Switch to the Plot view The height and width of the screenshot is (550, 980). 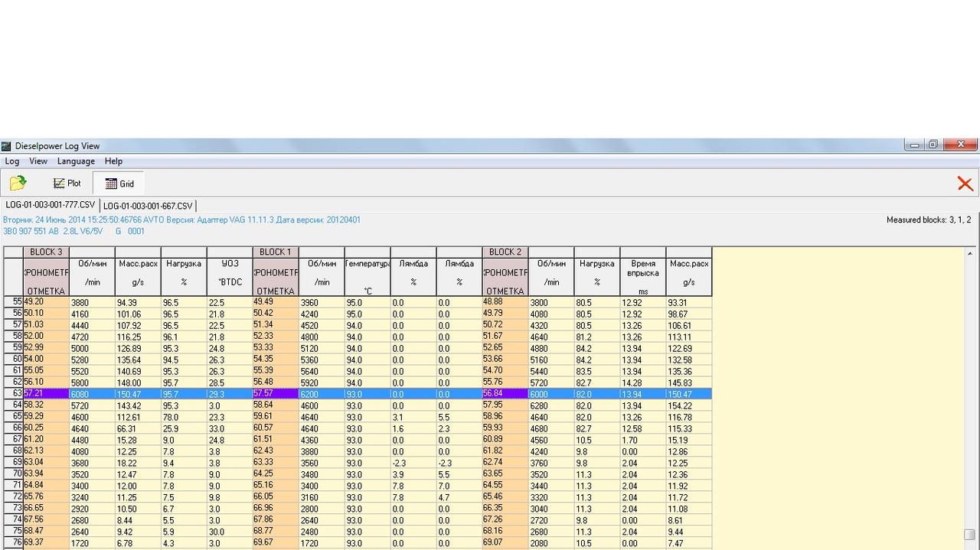coord(67,184)
